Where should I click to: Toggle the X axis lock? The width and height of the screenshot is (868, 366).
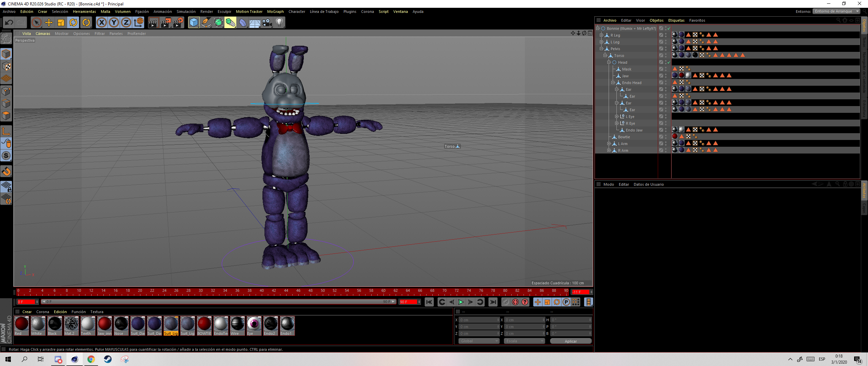pyautogui.click(x=101, y=23)
